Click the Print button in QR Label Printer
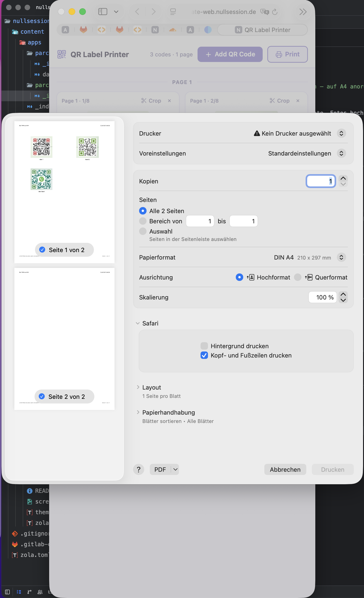The height and width of the screenshot is (598, 364). (287, 54)
